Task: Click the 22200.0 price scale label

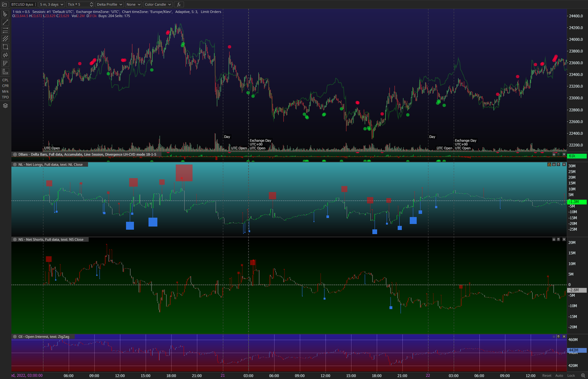Action: (x=575, y=145)
